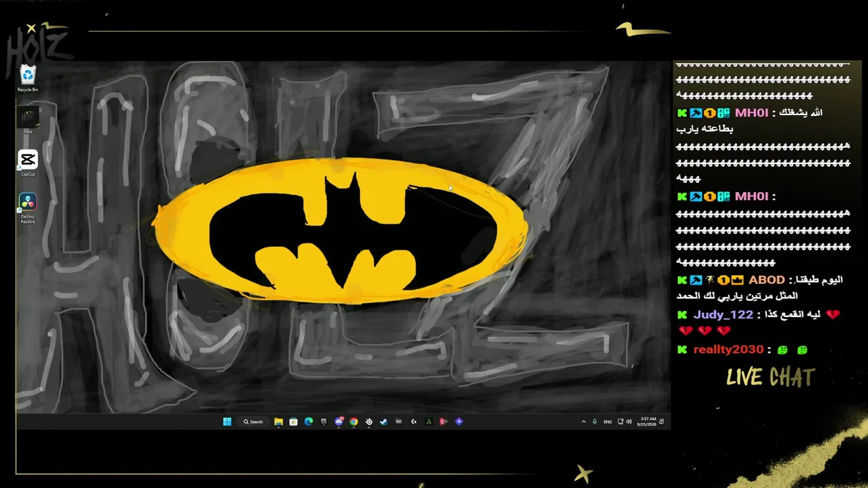Switch to Discord on the taskbar
The width and height of the screenshot is (868, 488).
tap(339, 422)
